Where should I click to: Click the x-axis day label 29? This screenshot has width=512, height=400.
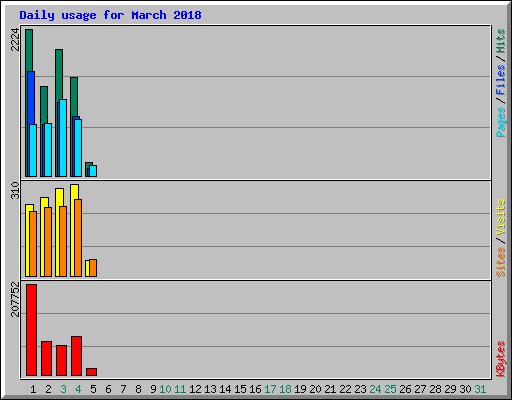[450, 389]
